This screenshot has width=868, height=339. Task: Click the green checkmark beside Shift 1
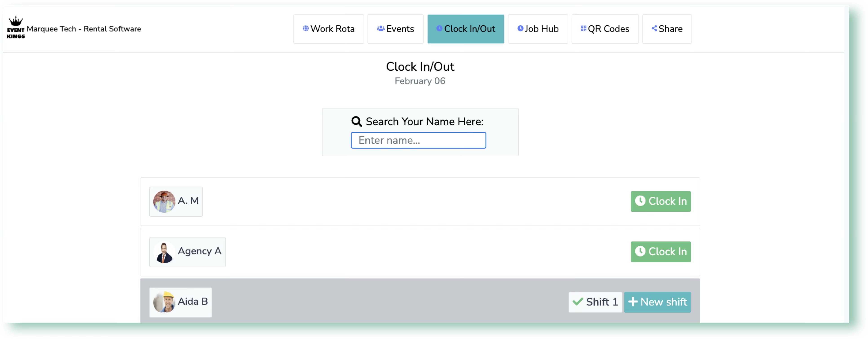(x=578, y=302)
